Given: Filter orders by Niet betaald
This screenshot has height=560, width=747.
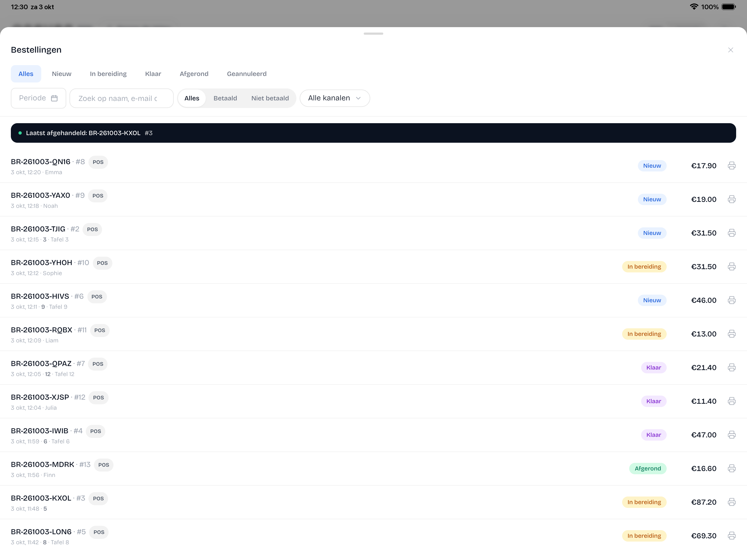Looking at the screenshot, I should (270, 98).
